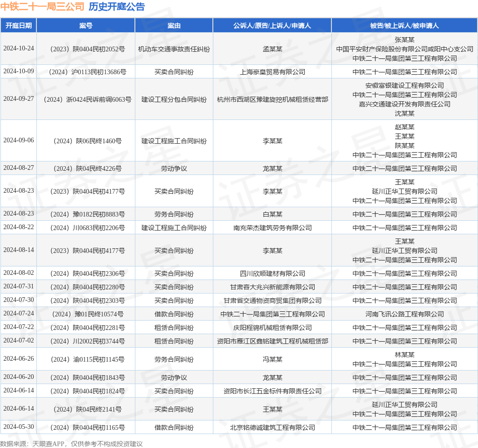Select the date cell 2024-07-22
This screenshot has height=448, width=478.
tap(19, 327)
